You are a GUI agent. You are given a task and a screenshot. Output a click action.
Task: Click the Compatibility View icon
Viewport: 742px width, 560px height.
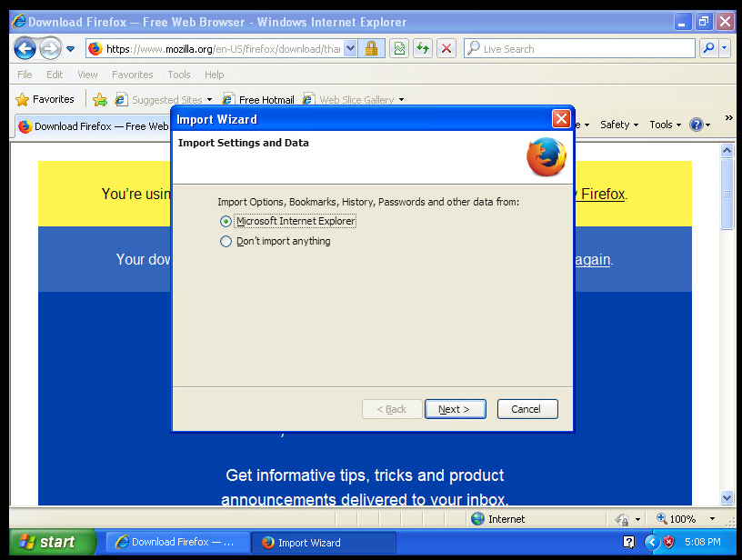point(399,48)
